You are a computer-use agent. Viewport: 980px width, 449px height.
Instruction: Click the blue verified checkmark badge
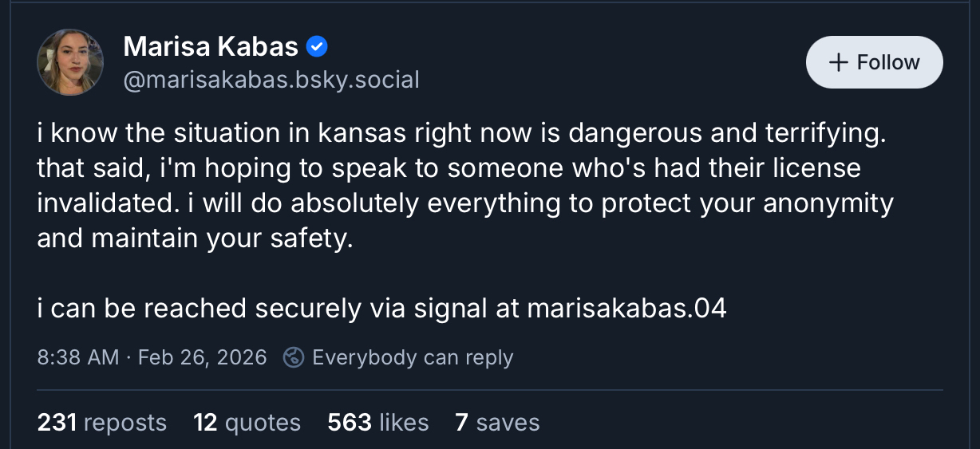point(318,47)
